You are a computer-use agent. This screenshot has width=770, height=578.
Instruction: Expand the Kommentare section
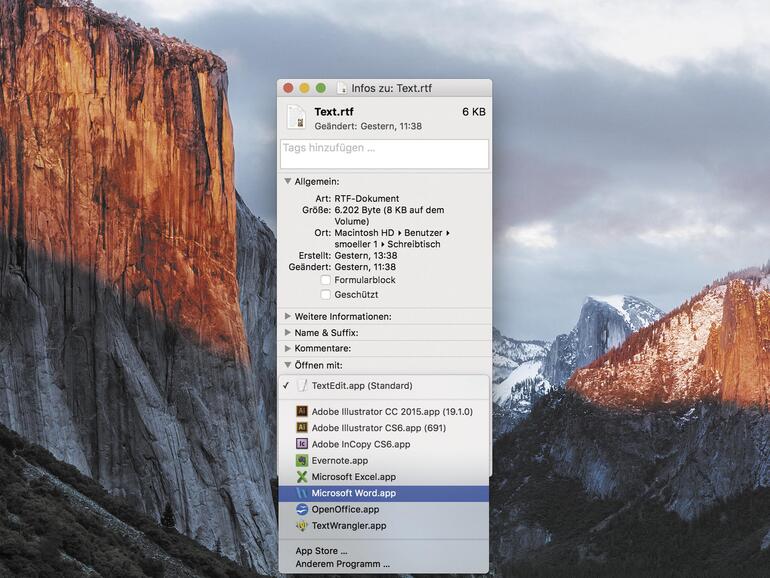click(288, 348)
